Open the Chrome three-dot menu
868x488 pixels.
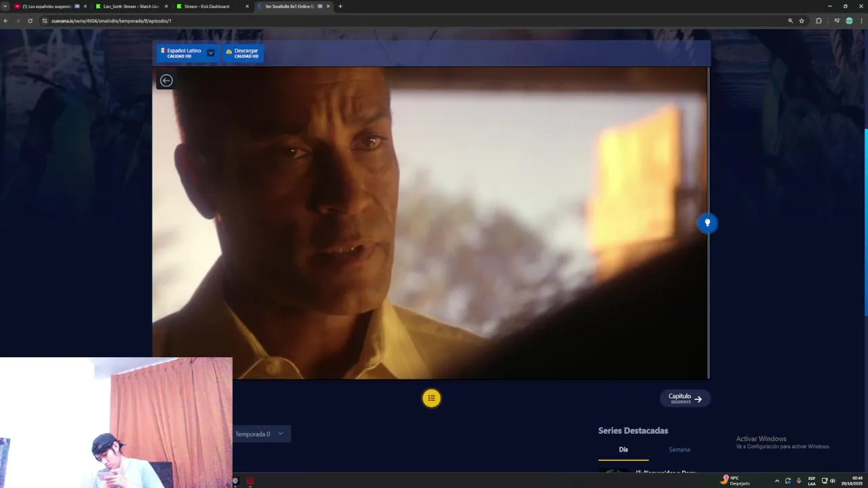tap(861, 21)
